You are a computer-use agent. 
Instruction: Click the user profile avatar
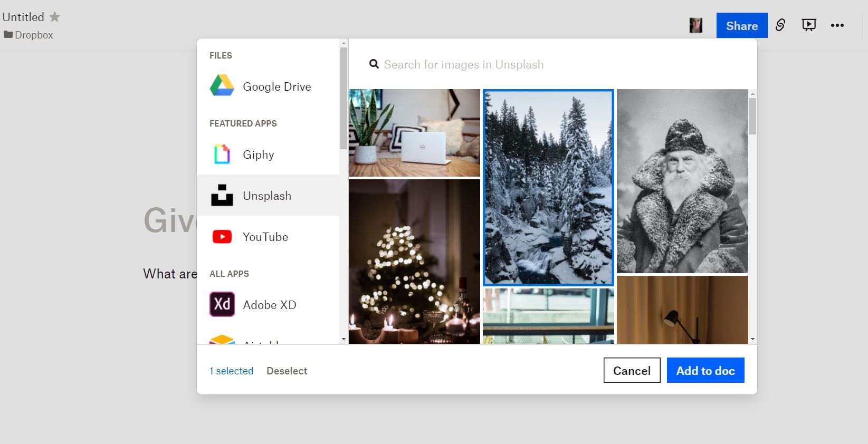click(696, 25)
